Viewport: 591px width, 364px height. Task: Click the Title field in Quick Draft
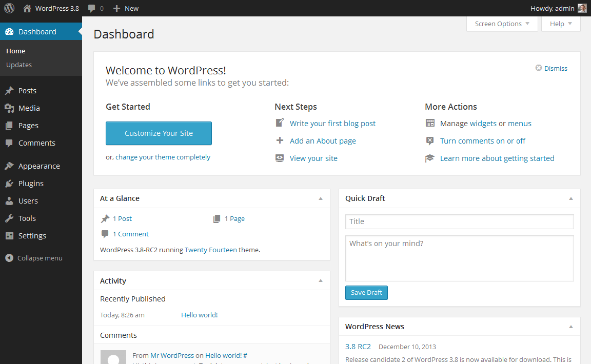459,221
